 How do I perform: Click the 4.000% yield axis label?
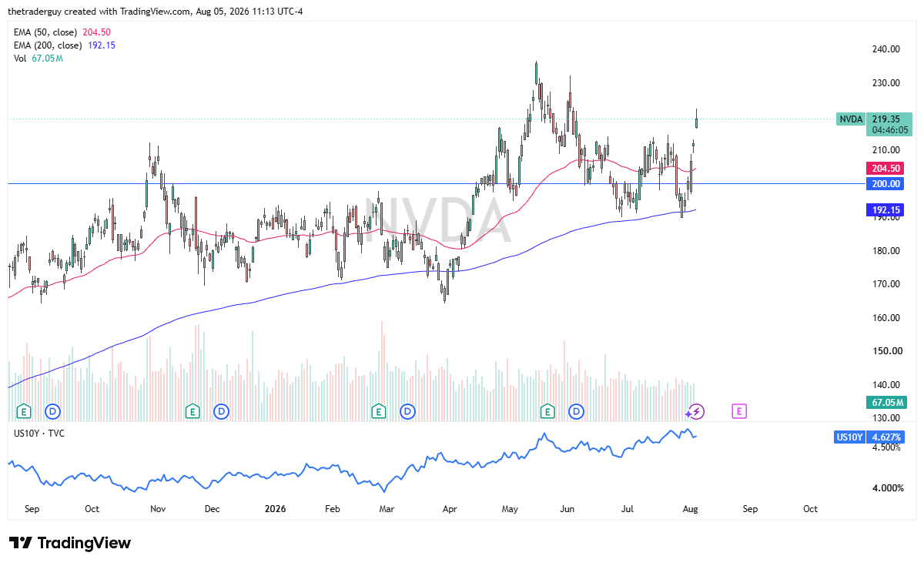pos(886,488)
